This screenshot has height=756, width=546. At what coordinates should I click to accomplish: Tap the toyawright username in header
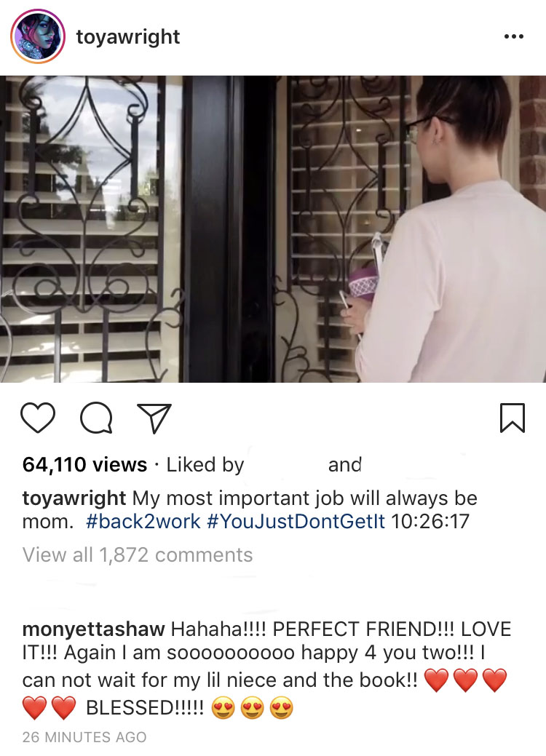pos(128,36)
